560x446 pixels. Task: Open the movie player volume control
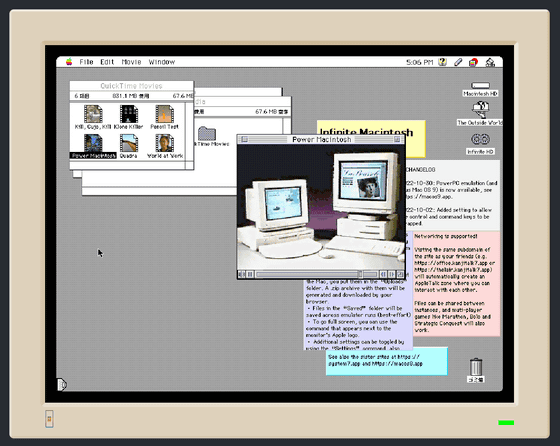pyautogui.click(x=242, y=274)
